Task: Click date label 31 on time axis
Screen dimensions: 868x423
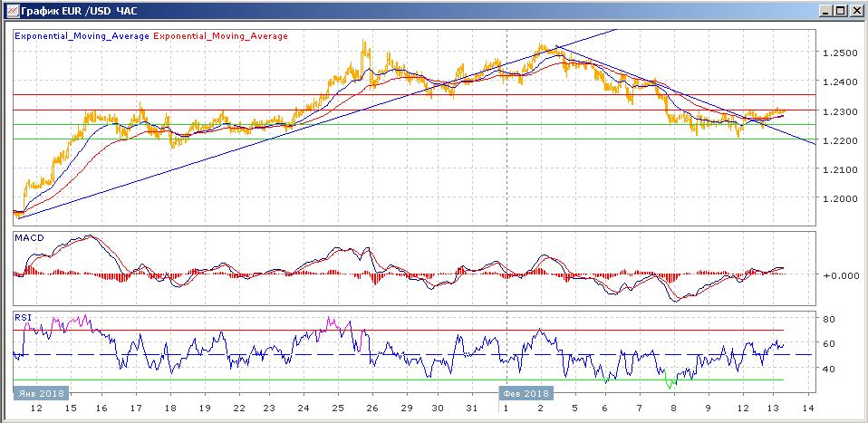Action: pyautogui.click(x=471, y=409)
